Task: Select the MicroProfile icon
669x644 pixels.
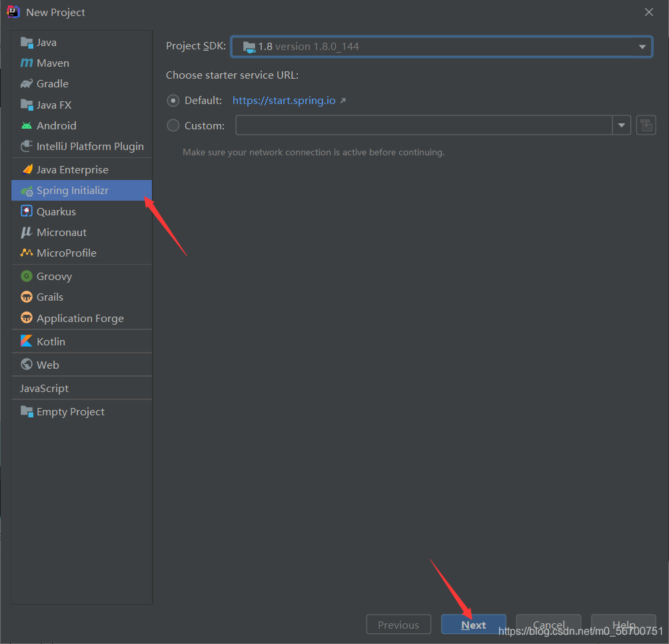Action: pyautogui.click(x=27, y=253)
